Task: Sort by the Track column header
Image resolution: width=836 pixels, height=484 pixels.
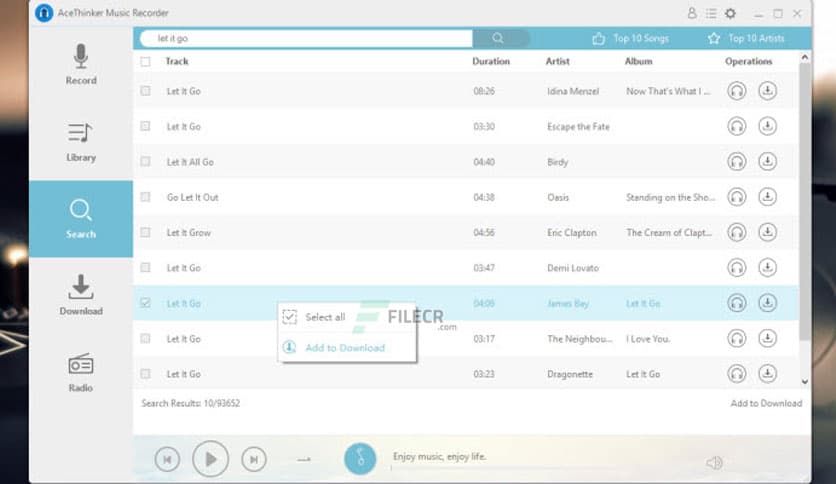Action: 177,61
